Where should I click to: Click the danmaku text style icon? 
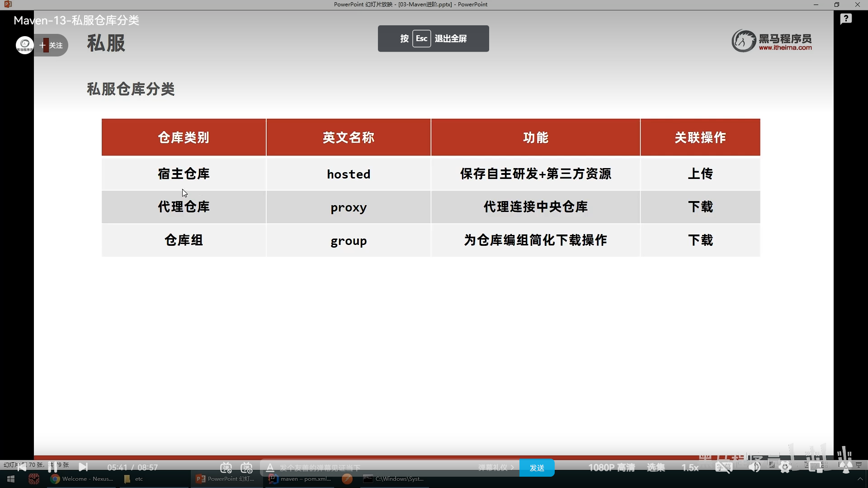270,468
